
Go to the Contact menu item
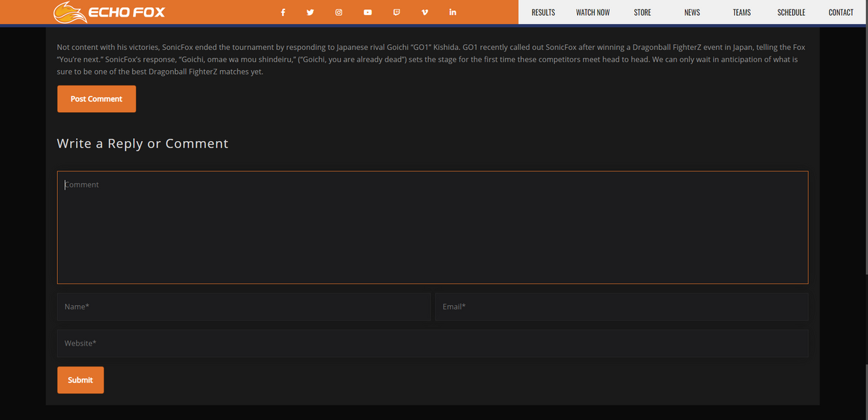(x=841, y=12)
